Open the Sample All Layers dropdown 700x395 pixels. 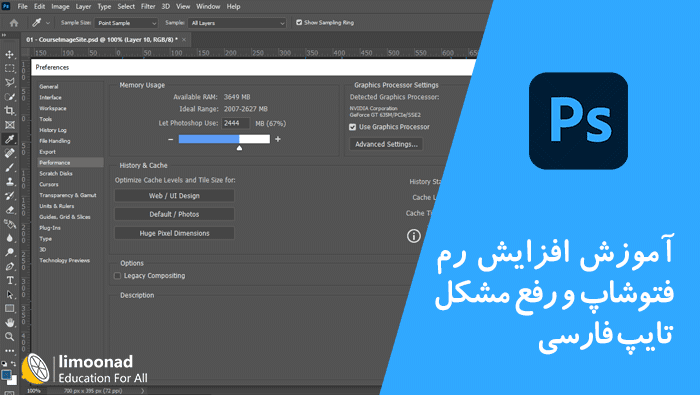pyautogui.click(x=237, y=23)
